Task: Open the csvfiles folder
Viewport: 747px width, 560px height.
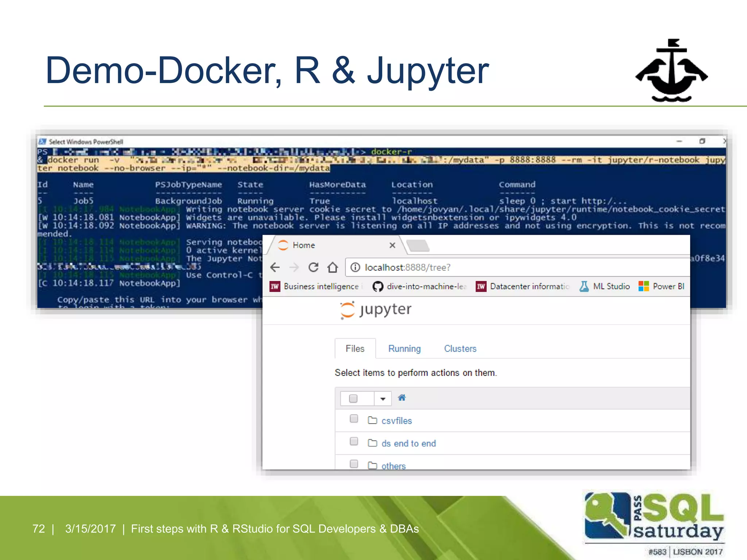Action: click(396, 421)
